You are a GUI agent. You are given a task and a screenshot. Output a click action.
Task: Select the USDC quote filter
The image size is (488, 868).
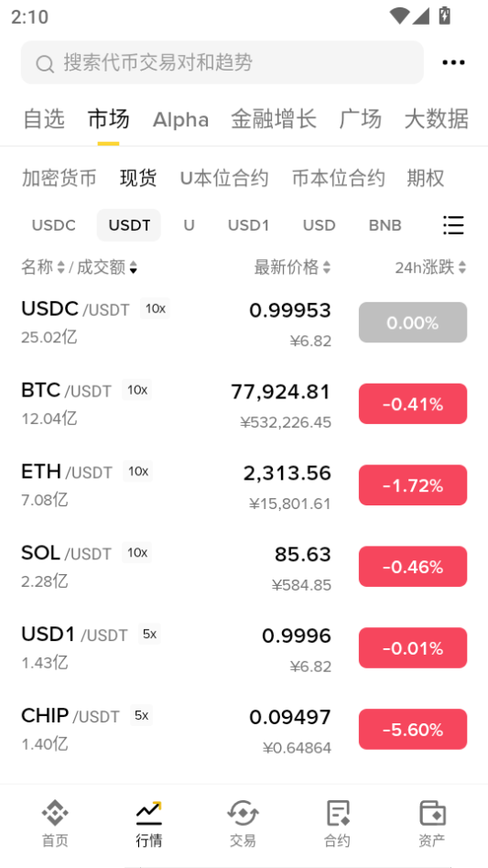(x=54, y=225)
